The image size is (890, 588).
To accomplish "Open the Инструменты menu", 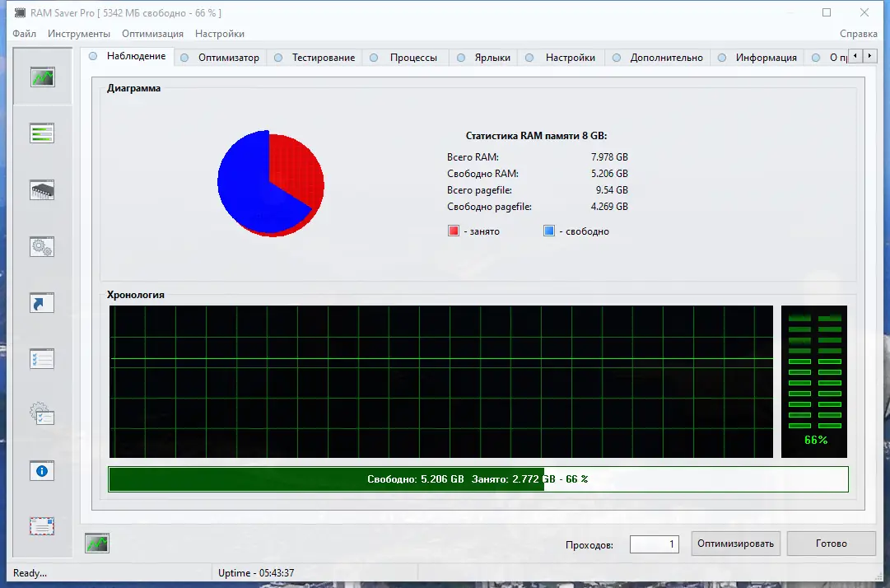I will pos(78,34).
